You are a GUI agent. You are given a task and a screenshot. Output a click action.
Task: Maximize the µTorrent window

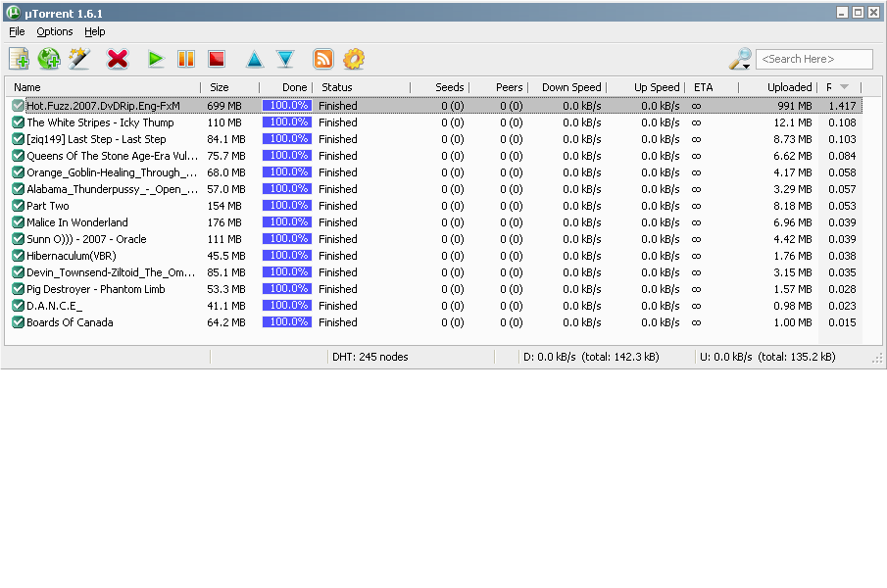[858, 13]
